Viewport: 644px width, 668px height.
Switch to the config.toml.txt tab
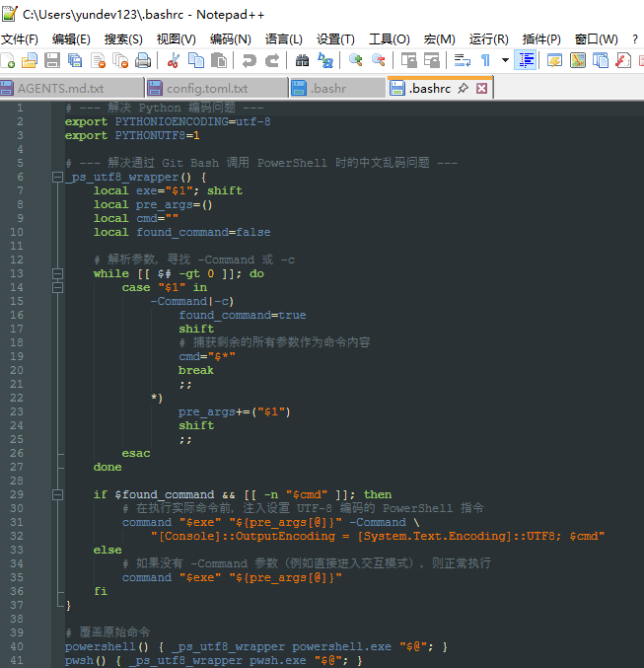(x=207, y=89)
